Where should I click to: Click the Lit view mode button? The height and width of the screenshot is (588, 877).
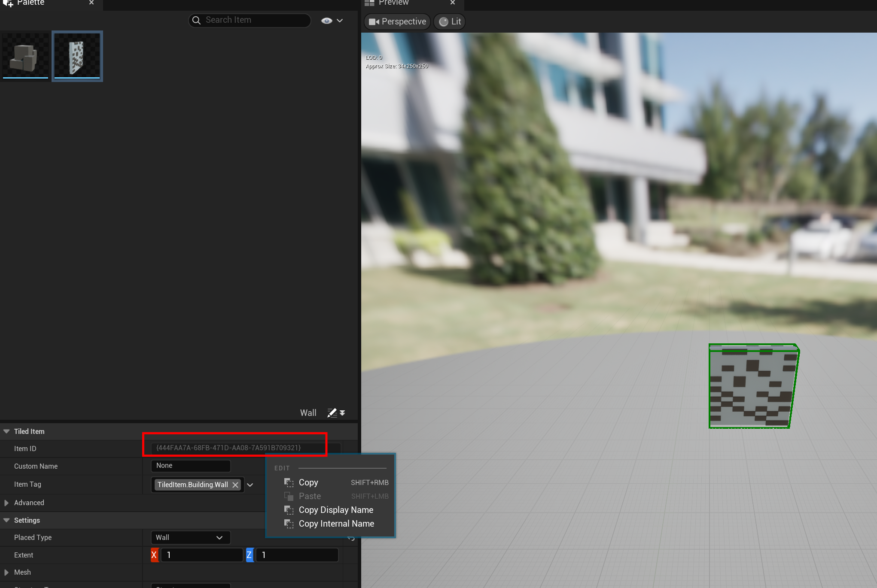pyautogui.click(x=450, y=21)
